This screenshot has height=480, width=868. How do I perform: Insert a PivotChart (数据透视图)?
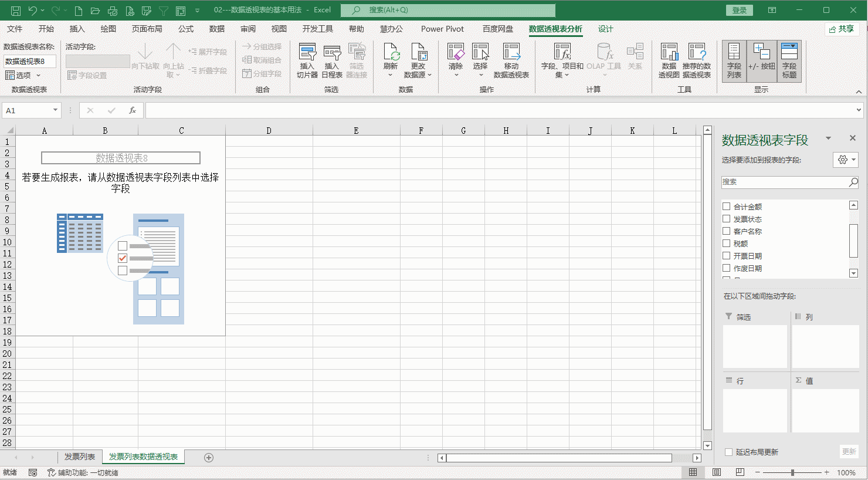click(669, 61)
